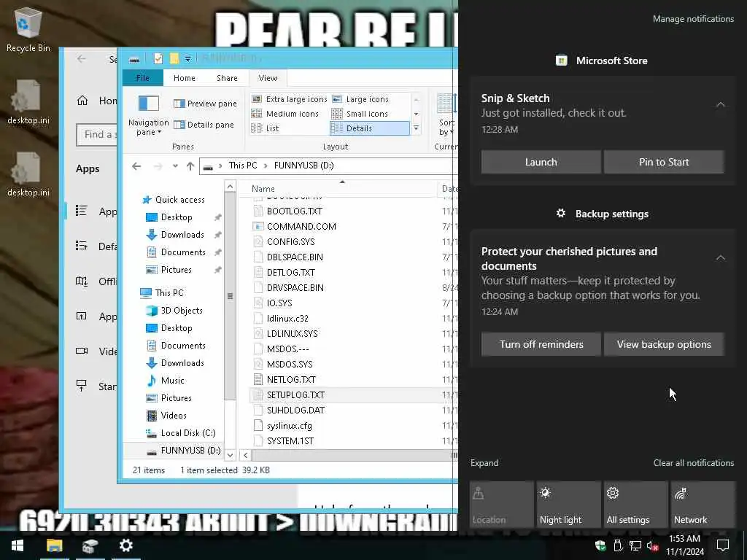Click Manage notifications link
This screenshot has height=560, width=747.
pyautogui.click(x=693, y=19)
